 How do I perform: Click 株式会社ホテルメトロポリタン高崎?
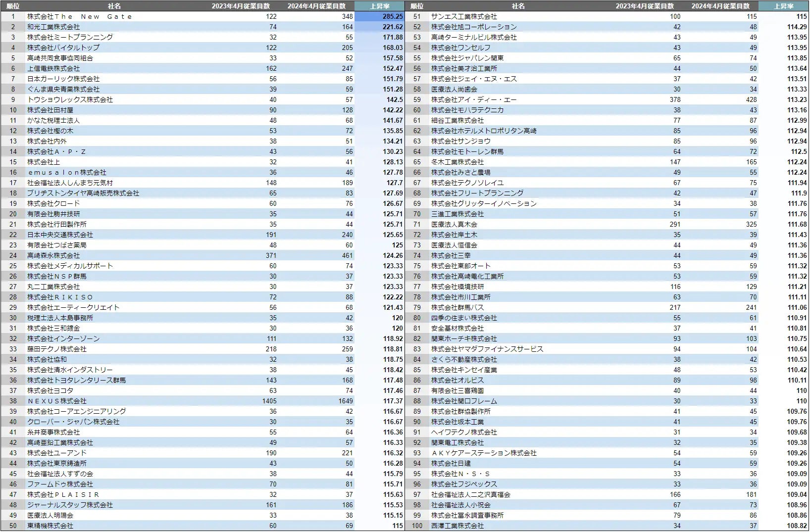click(484, 131)
